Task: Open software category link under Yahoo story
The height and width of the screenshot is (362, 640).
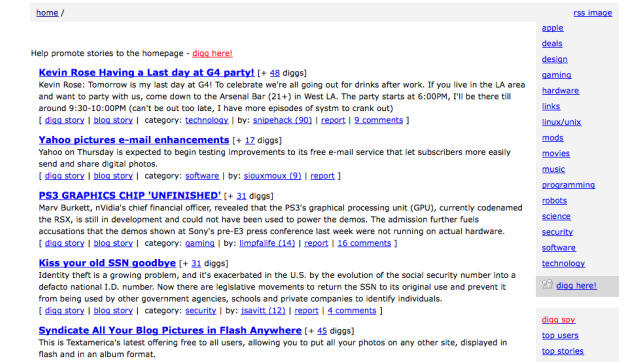Action: (202, 176)
